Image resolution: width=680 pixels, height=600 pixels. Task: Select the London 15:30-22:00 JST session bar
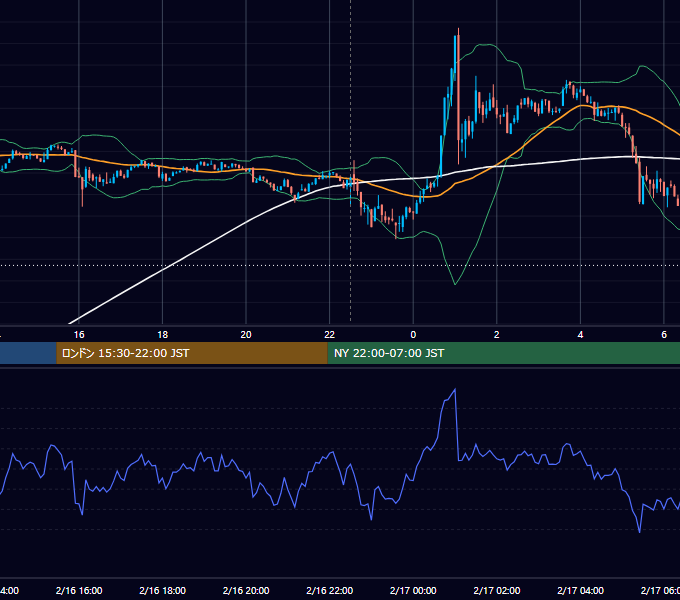click(192, 353)
